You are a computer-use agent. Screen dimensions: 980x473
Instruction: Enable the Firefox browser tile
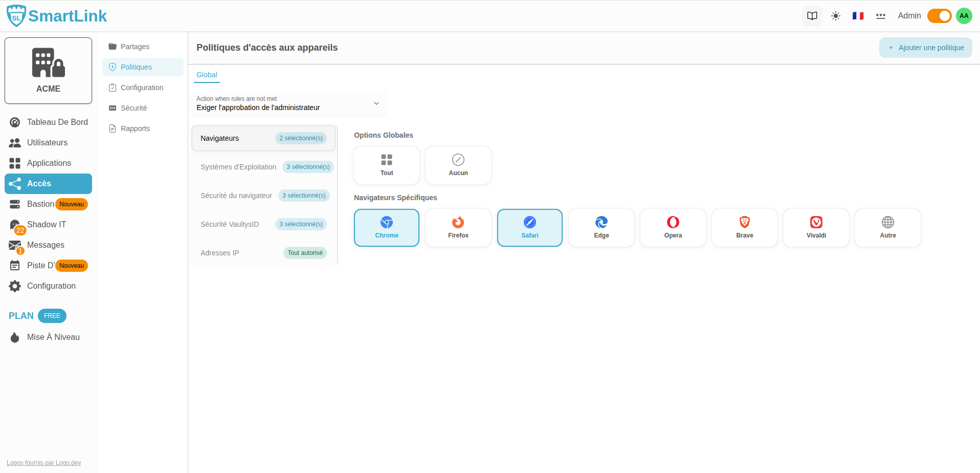click(x=458, y=228)
